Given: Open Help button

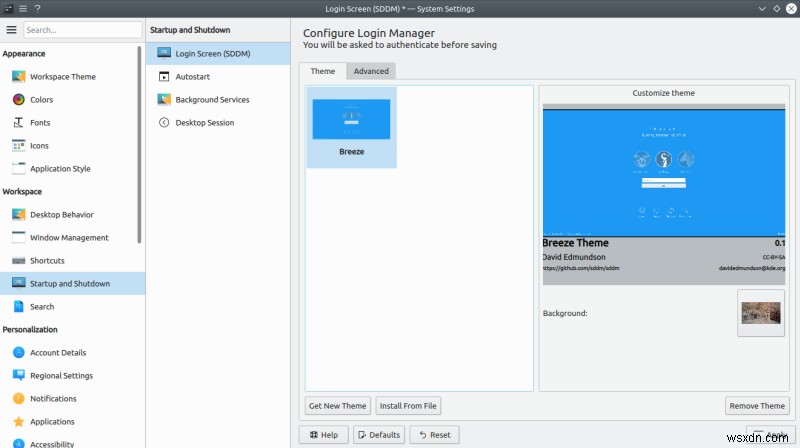Looking at the screenshot, I should [323, 435].
